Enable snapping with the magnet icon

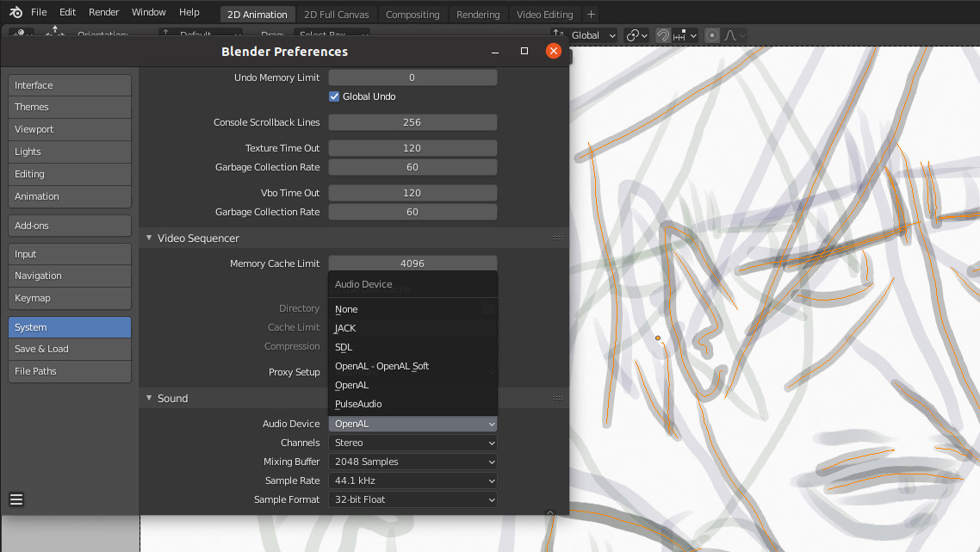[x=662, y=35]
